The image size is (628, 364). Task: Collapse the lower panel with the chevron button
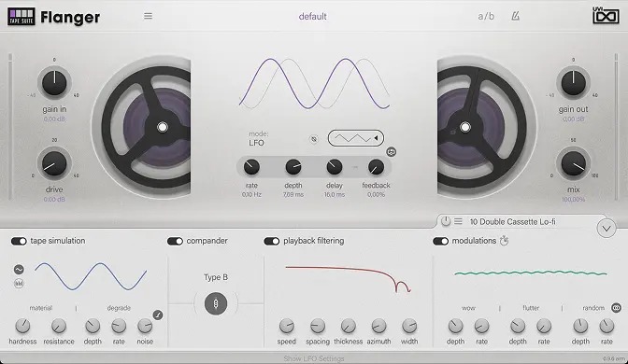[x=607, y=229]
